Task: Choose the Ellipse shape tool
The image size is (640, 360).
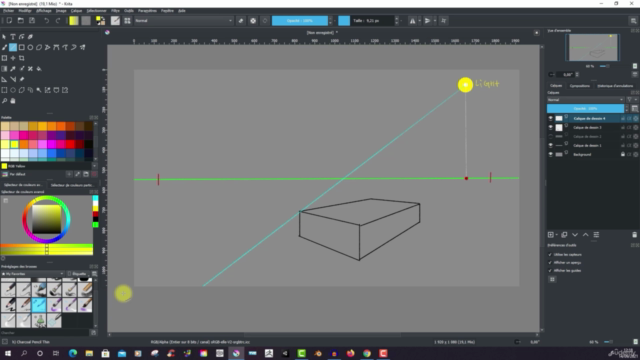Action: pyautogui.click(x=30, y=47)
